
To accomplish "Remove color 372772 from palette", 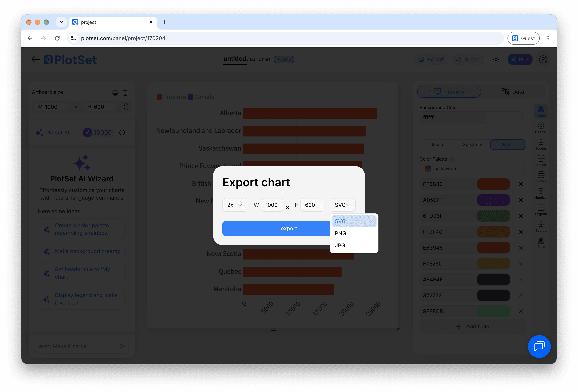I will [521, 296].
